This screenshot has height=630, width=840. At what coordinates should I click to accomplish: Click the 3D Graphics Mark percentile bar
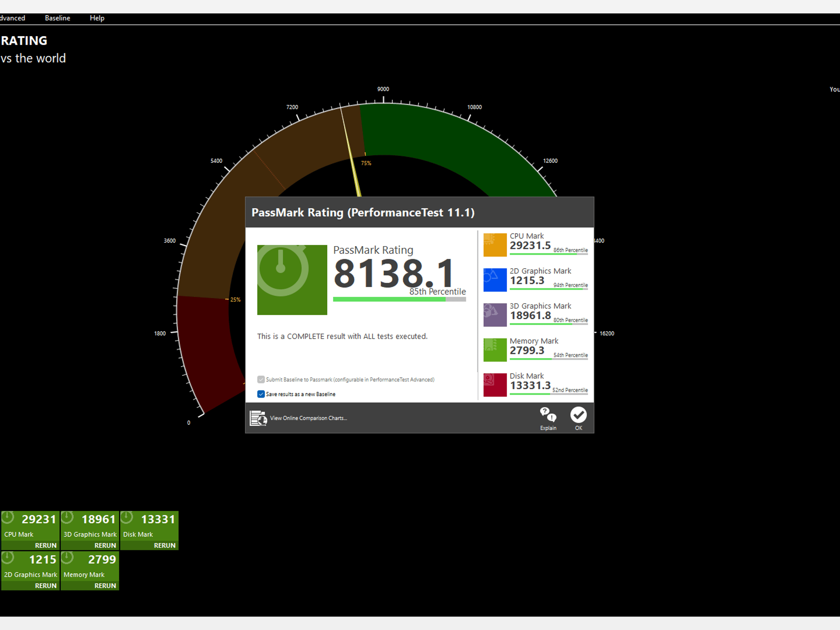549,324
